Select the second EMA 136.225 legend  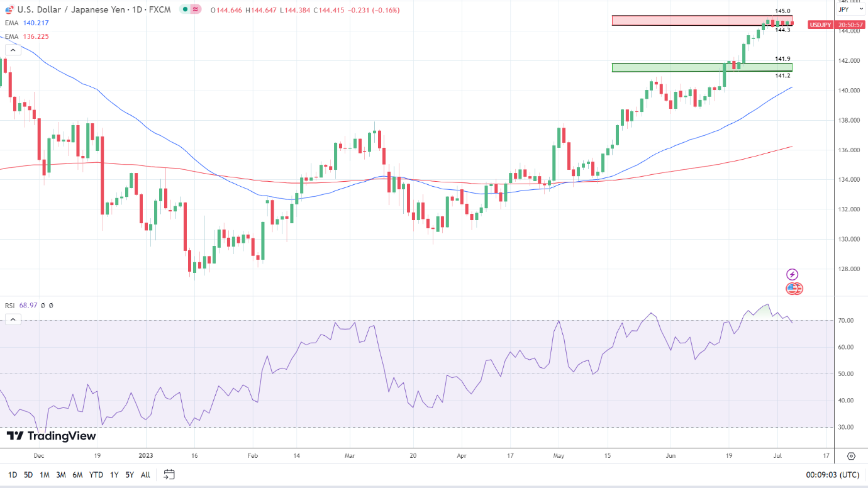[x=26, y=36]
